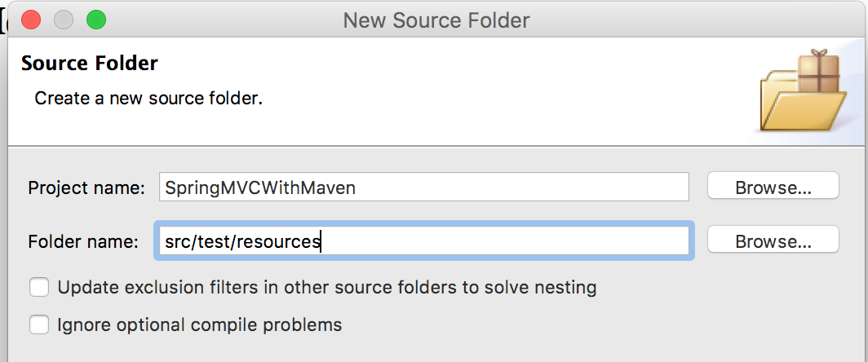Click the SpringMVCWithMaven text in the field
The image size is (868, 362).
[260, 188]
